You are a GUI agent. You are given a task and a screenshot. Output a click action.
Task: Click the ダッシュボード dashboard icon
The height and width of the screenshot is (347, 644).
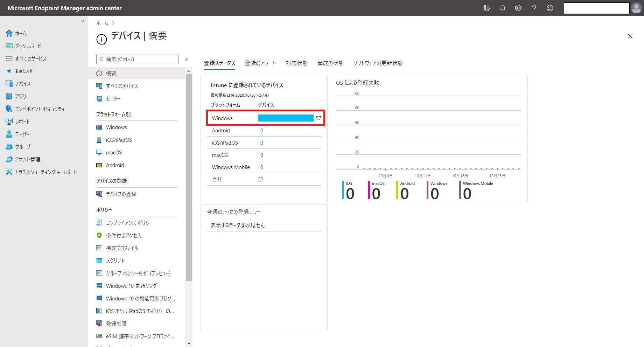click(9, 46)
